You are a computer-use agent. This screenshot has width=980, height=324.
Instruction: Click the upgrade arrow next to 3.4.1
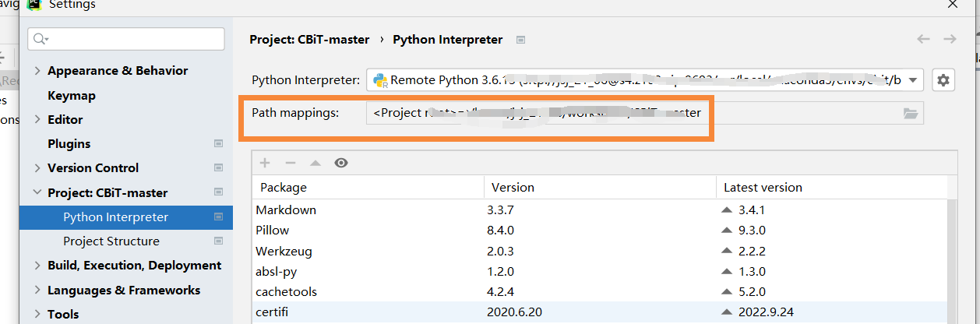pos(727,210)
